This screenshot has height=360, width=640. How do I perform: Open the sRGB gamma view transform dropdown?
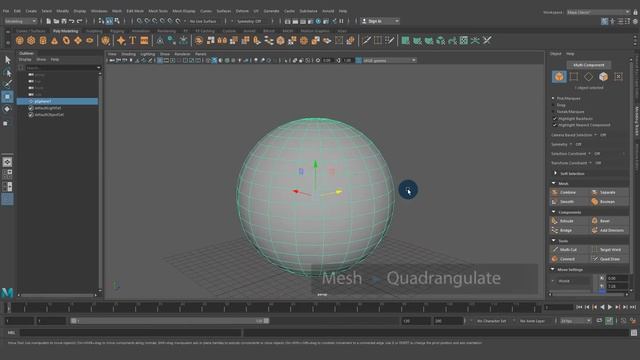coord(389,60)
